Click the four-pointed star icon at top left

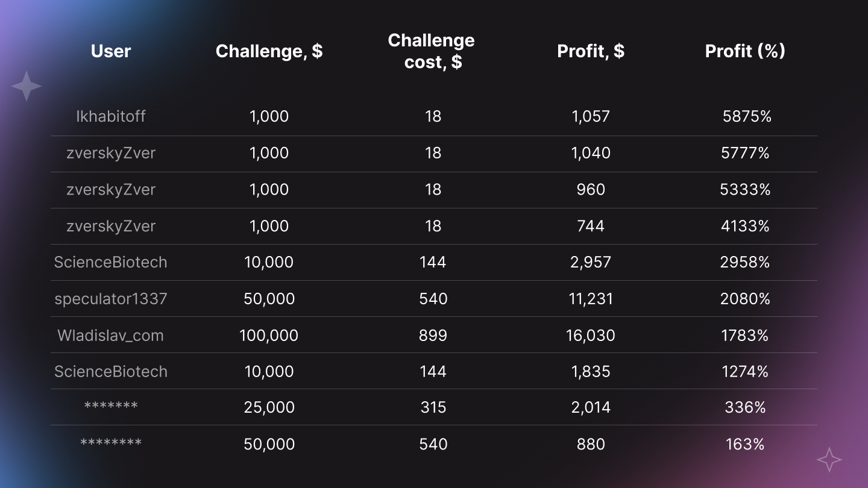(x=26, y=86)
